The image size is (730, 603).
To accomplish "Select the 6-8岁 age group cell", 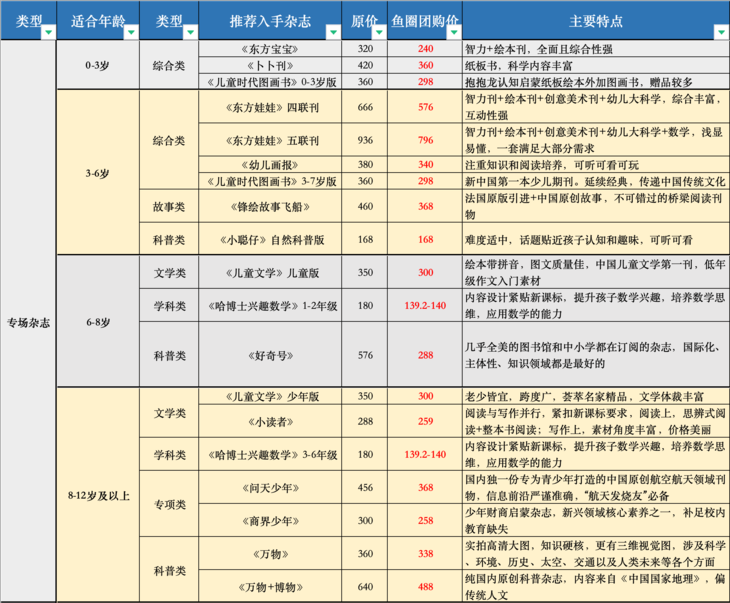I will point(98,322).
